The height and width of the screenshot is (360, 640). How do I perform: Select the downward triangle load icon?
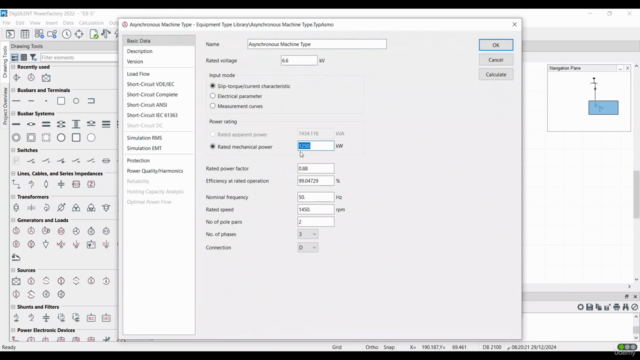(x=46, y=244)
